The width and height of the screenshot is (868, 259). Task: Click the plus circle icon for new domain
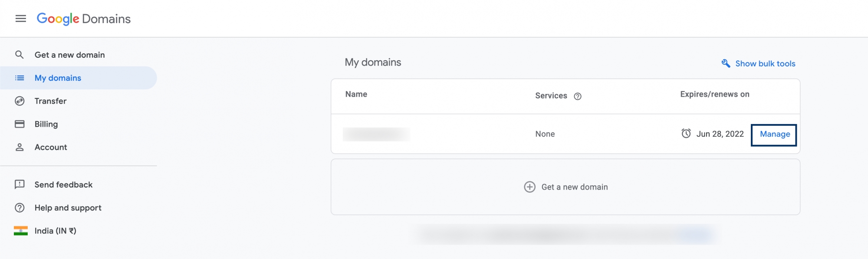point(529,187)
